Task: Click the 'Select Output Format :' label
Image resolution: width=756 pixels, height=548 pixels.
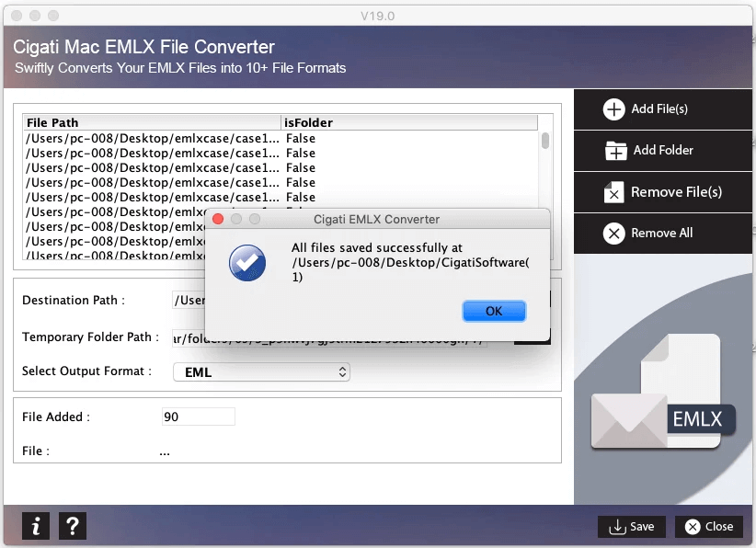Action: pos(86,371)
